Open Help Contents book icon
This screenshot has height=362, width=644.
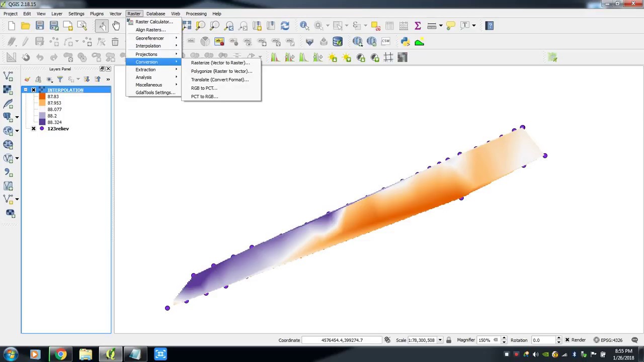[490, 26]
